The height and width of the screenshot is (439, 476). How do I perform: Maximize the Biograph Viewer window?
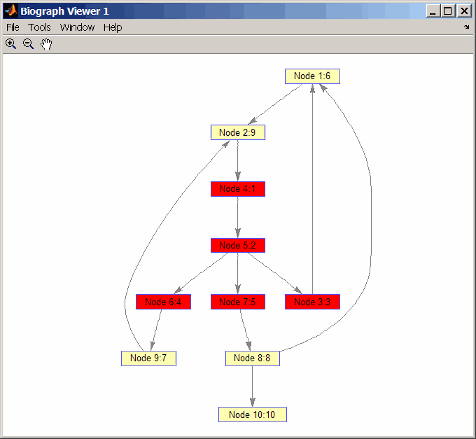point(448,11)
